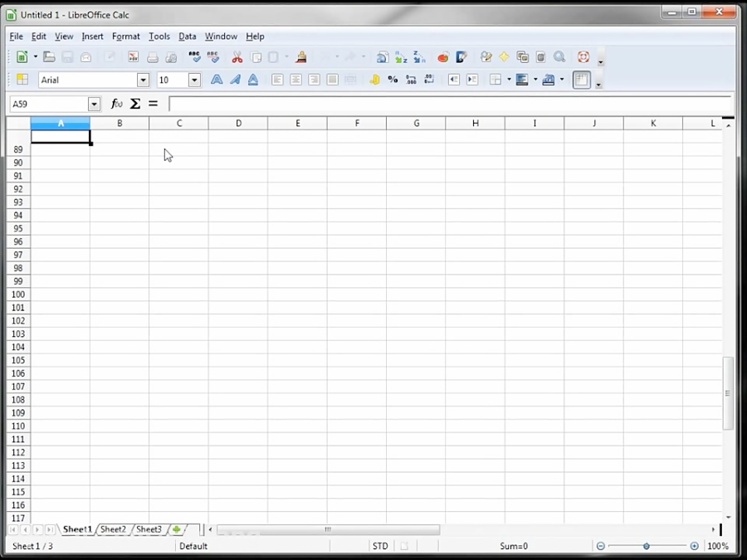
Task: Enable AutoSpellcheck
Action: coord(213,56)
